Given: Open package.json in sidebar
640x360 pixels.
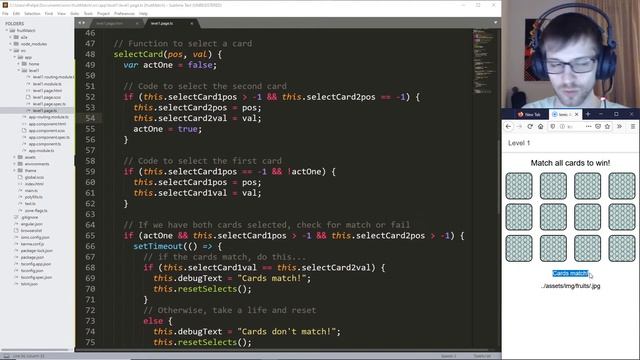Looking at the screenshot, I should point(32,257).
